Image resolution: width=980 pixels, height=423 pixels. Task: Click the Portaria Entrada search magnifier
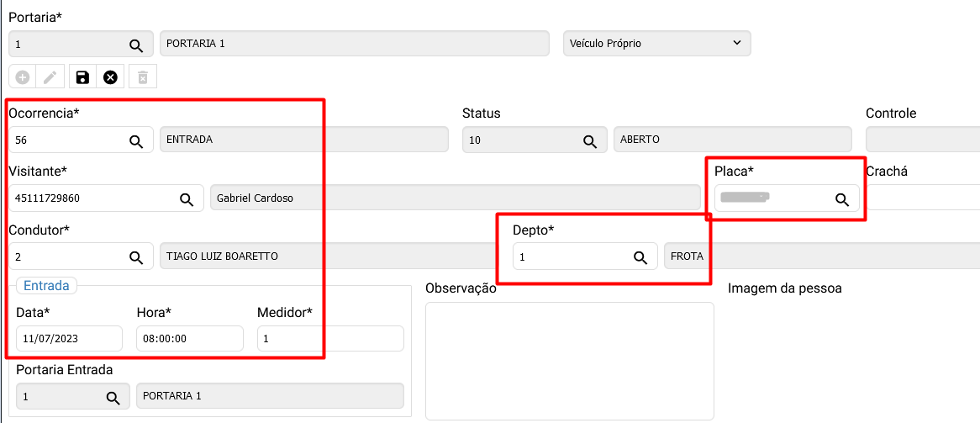click(113, 396)
